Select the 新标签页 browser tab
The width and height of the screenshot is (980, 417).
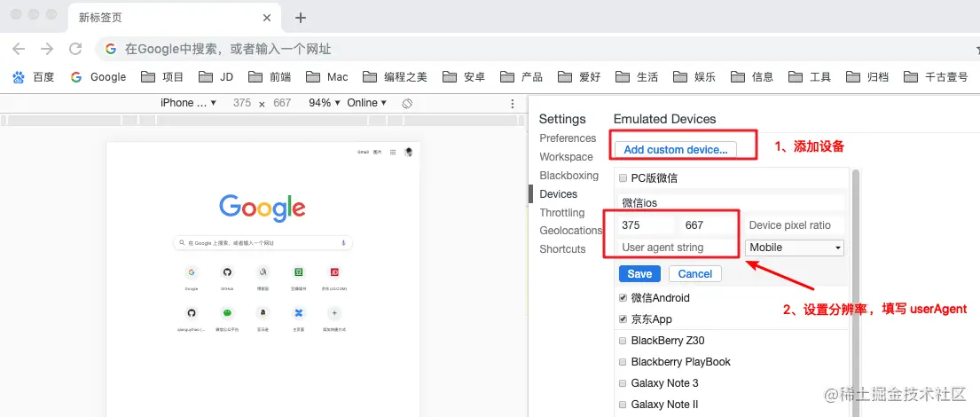(173, 18)
